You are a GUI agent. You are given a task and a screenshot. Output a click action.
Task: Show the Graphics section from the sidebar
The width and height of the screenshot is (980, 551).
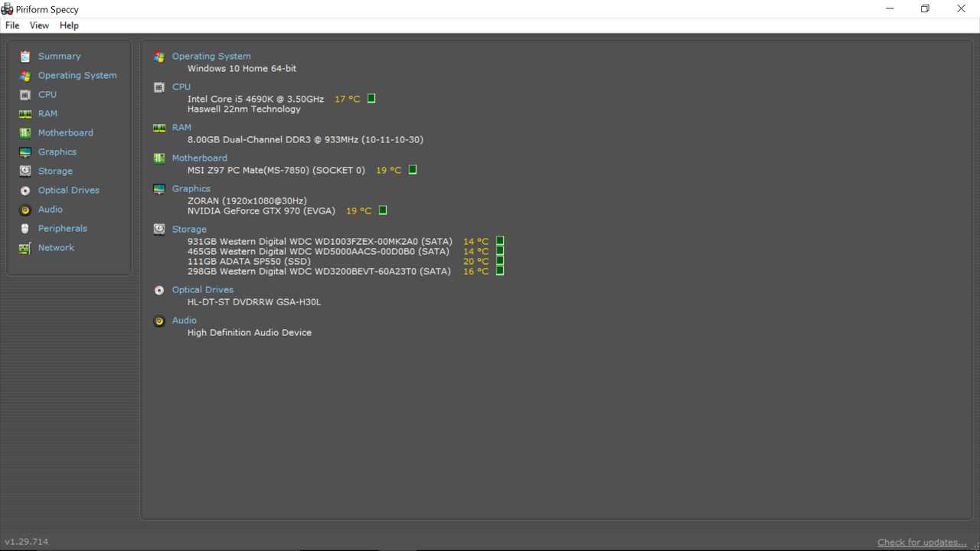[x=57, y=152]
